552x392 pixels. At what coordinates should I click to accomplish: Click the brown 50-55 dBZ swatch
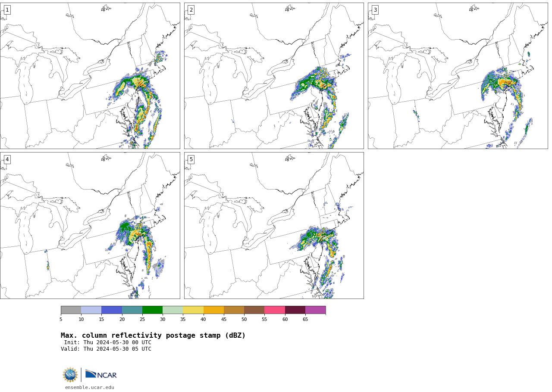pos(254,310)
